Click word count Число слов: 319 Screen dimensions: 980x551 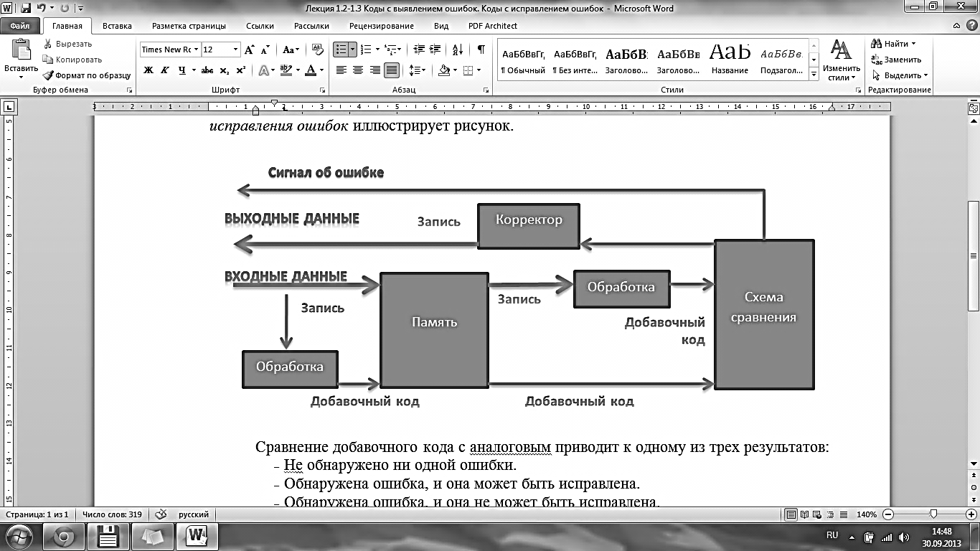point(110,514)
